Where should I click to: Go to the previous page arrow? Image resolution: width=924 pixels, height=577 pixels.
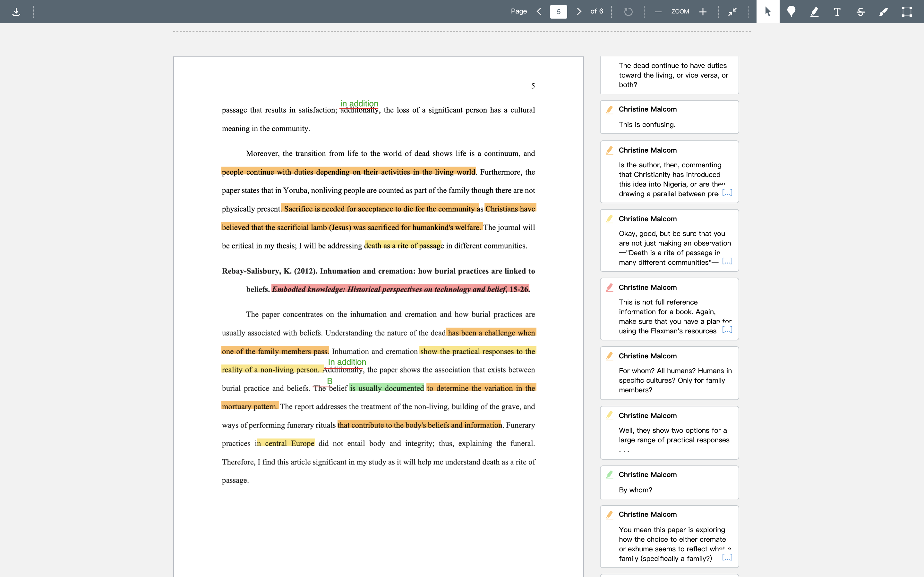539,12
